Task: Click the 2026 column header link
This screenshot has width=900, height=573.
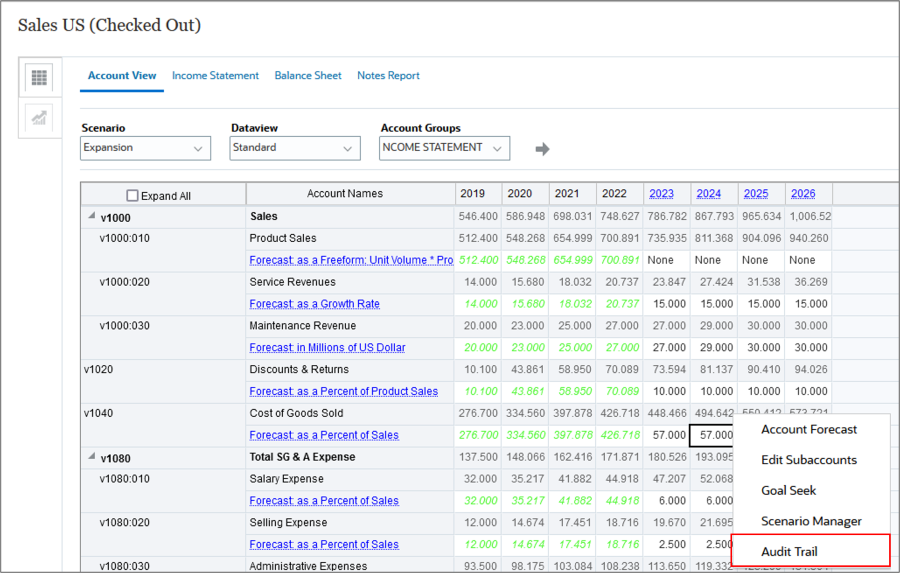Action: 803,193
